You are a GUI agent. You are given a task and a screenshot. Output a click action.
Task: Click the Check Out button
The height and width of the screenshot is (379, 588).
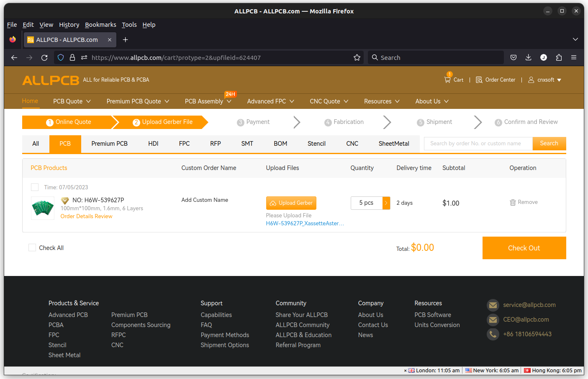pyautogui.click(x=524, y=248)
